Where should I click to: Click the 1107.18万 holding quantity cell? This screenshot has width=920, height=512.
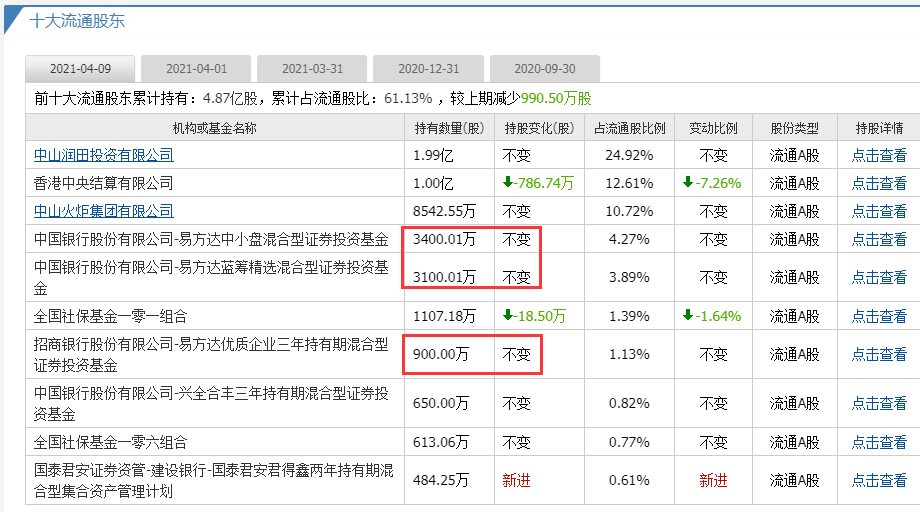tap(449, 316)
